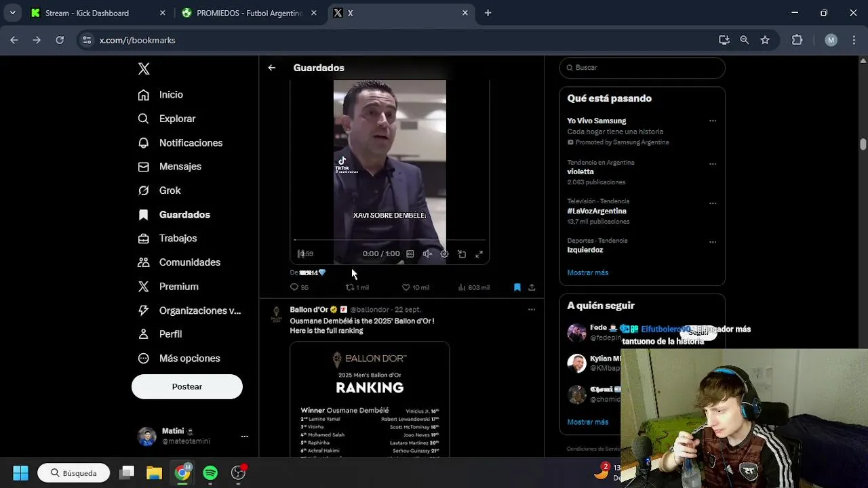Click the Postear button
Screen dimensions: 868x488
[x=187, y=386]
